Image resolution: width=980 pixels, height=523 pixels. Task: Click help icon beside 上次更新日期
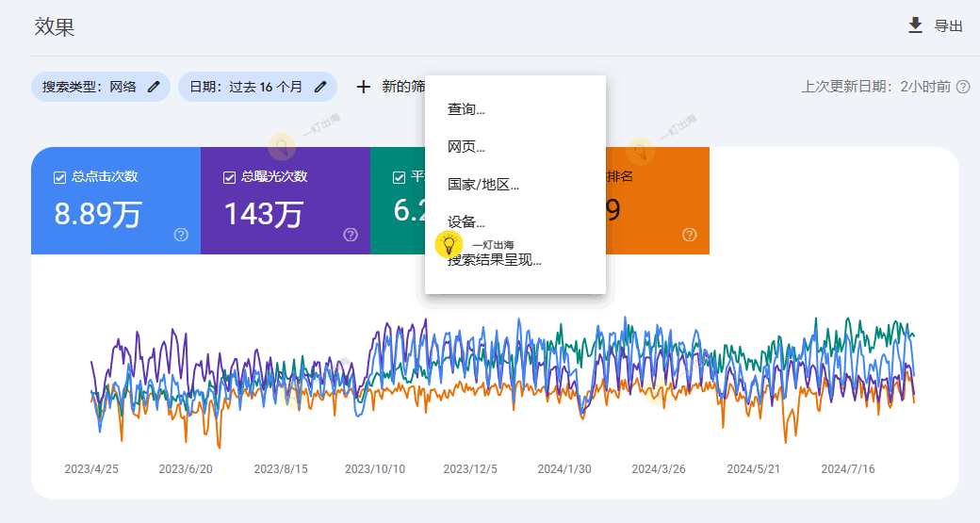coord(963,87)
